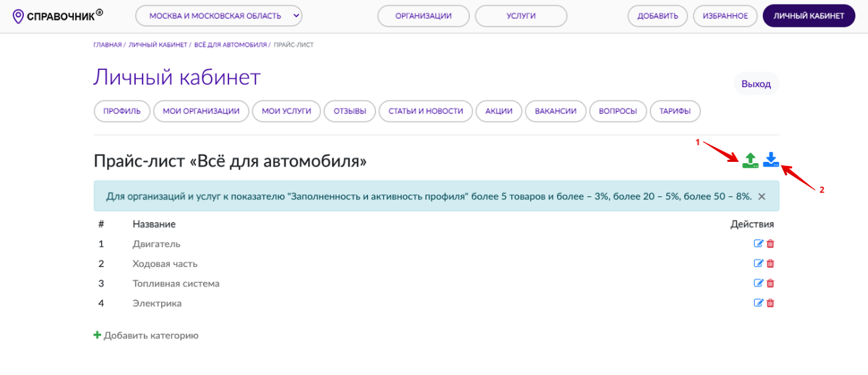The image size is (868, 375).
Task: Switch to the Вопросы tab
Action: (x=618, y=111)
